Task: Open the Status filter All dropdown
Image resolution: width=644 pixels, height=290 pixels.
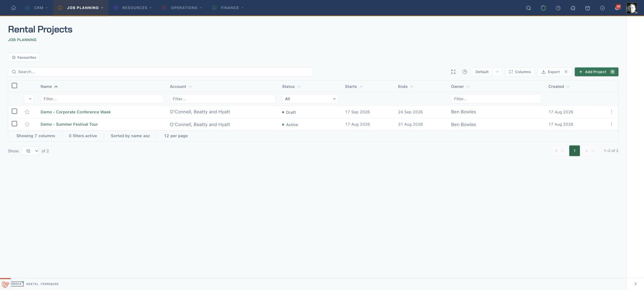Action: coord(310,99)
